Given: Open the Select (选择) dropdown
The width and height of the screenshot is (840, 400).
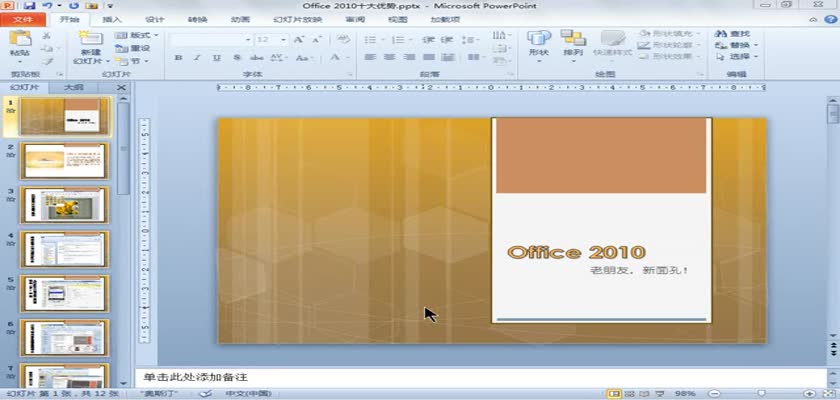Looking at the screenshot, I should [737, 56].
